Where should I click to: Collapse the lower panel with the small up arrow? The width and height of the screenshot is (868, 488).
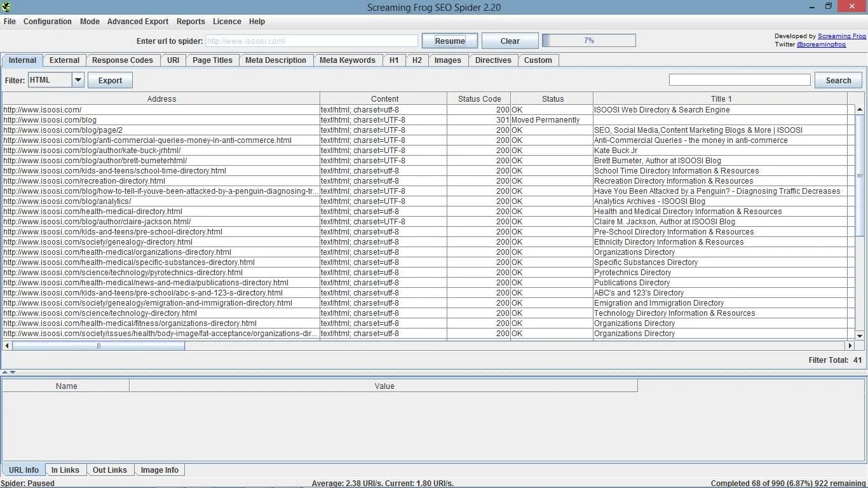(5, 372)
